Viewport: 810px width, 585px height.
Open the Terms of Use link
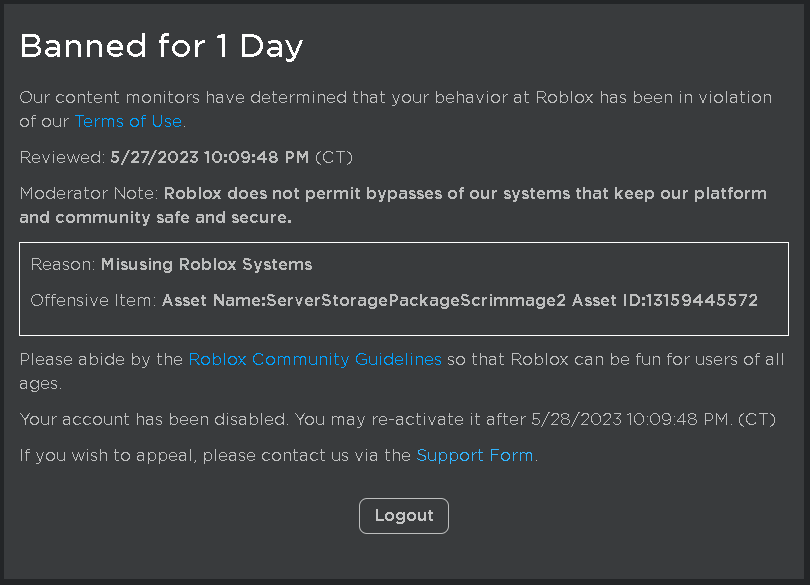click(x=128, y=121)
